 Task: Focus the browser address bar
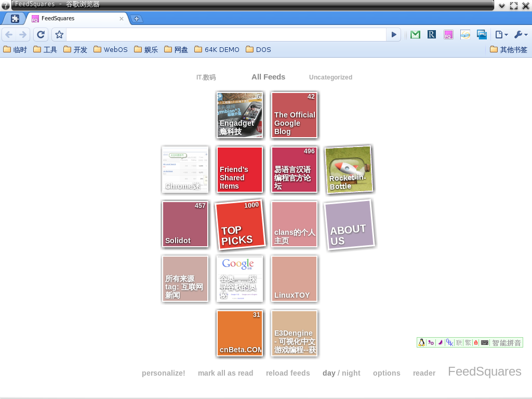click(225, 35)
